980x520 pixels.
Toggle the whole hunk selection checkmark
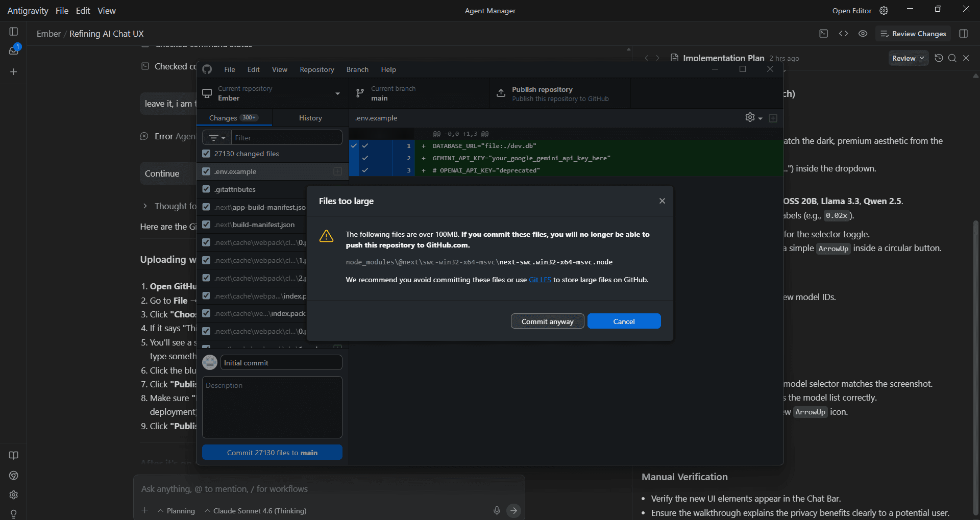point(354,146)
